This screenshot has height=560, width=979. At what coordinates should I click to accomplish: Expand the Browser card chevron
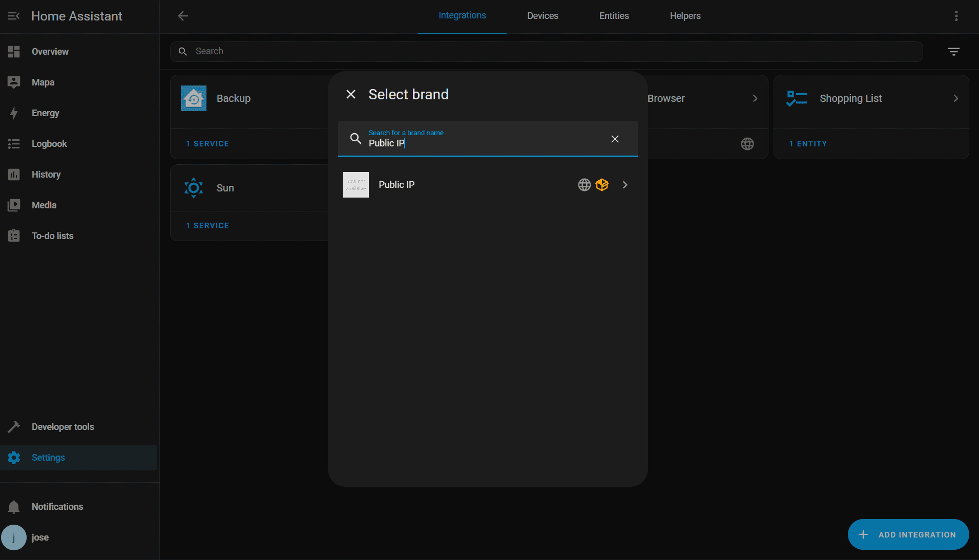pos(755,98)
